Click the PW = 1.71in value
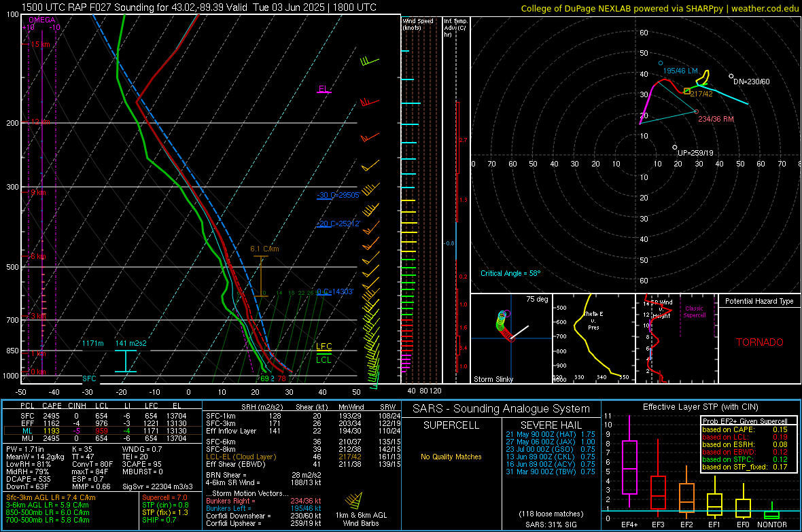Viewport: 802px width, 532px height. click(x=25, y=449)
